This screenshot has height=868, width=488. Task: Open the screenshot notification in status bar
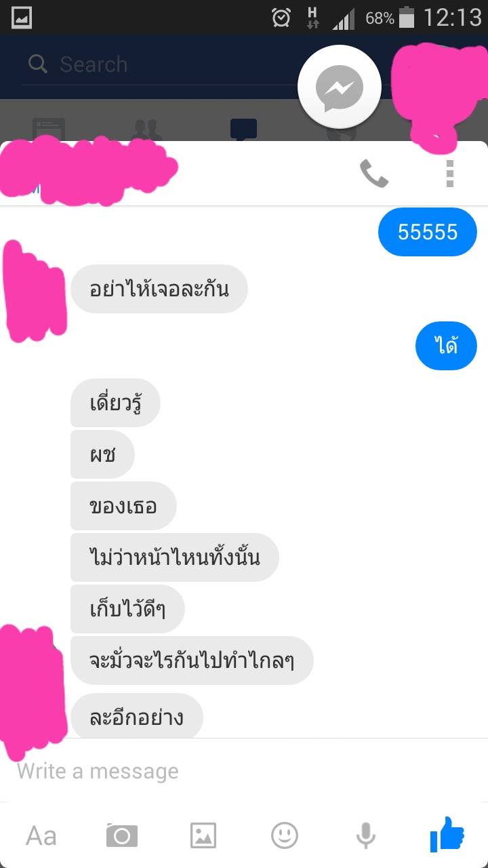pyautogui.click(x=22, y=17)
